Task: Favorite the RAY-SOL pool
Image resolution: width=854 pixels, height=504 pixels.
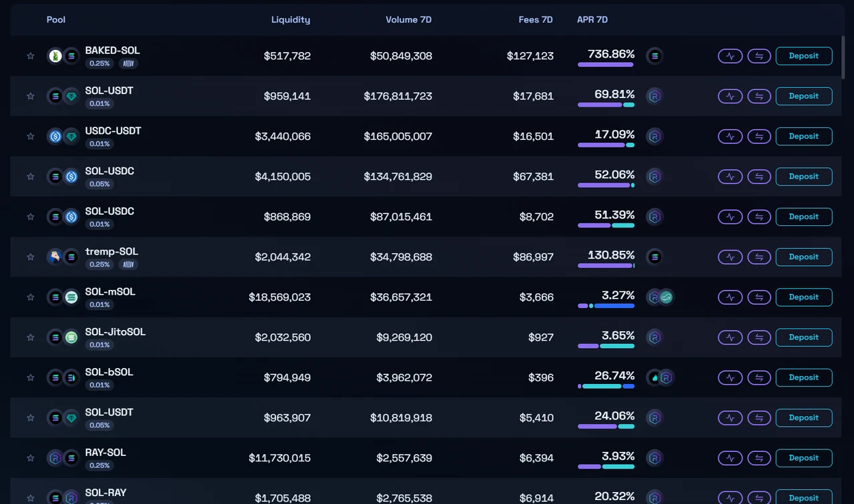Action: (30, 458)
